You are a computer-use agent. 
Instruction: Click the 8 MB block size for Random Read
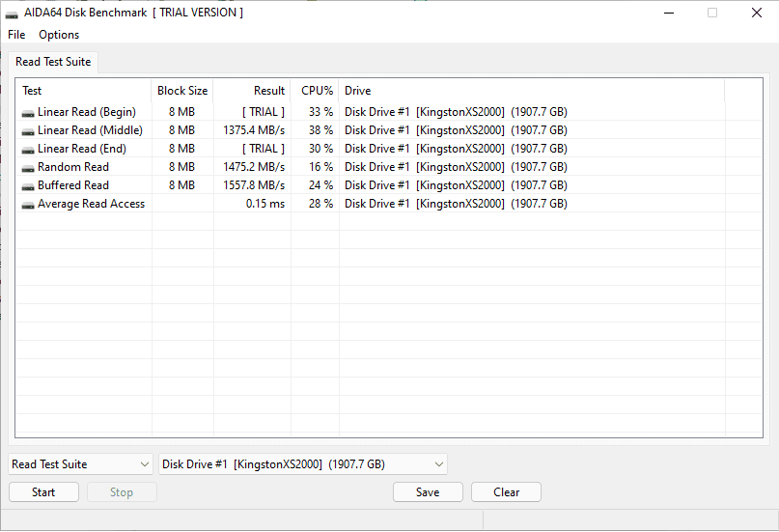181,167
